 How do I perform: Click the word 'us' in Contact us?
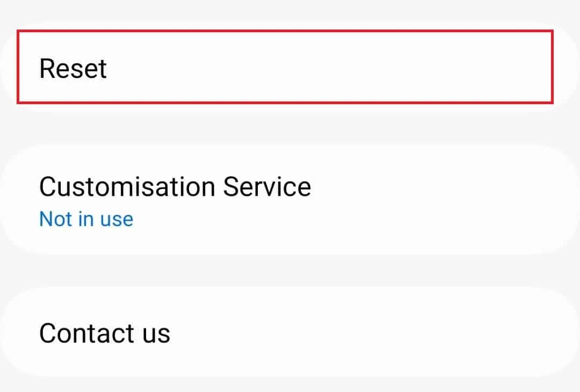[x=156, y=335]
